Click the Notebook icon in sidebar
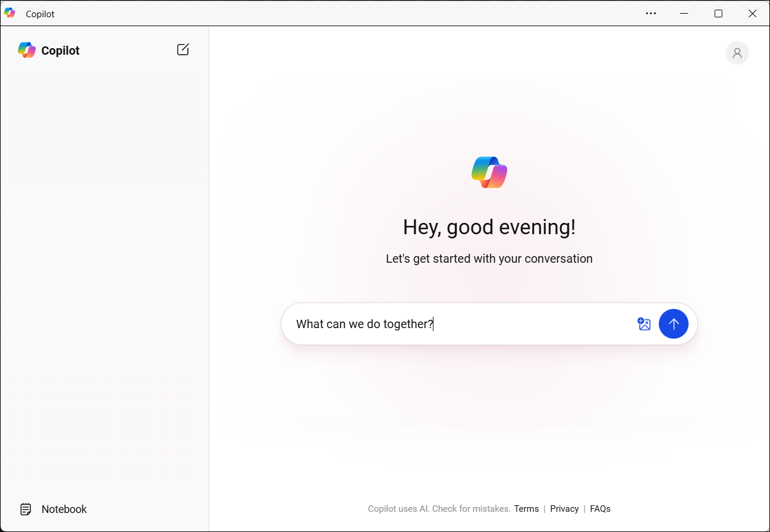Image resolution: width=770 pixels, height=532 pixels. (x=26, y=509)
